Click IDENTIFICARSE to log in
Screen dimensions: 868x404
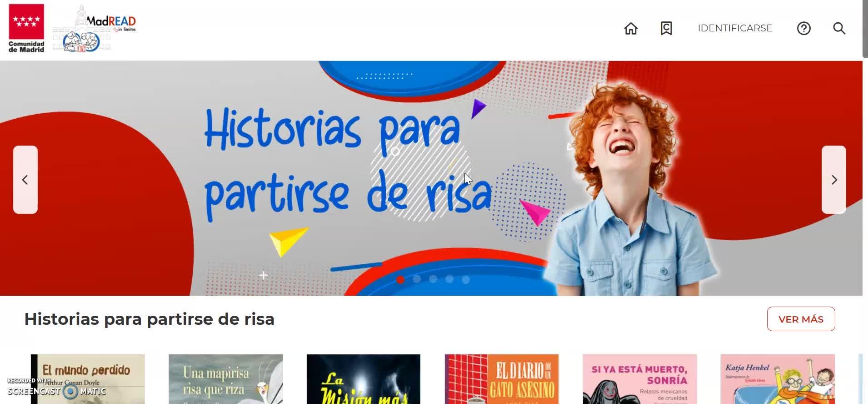click(735, 28)
